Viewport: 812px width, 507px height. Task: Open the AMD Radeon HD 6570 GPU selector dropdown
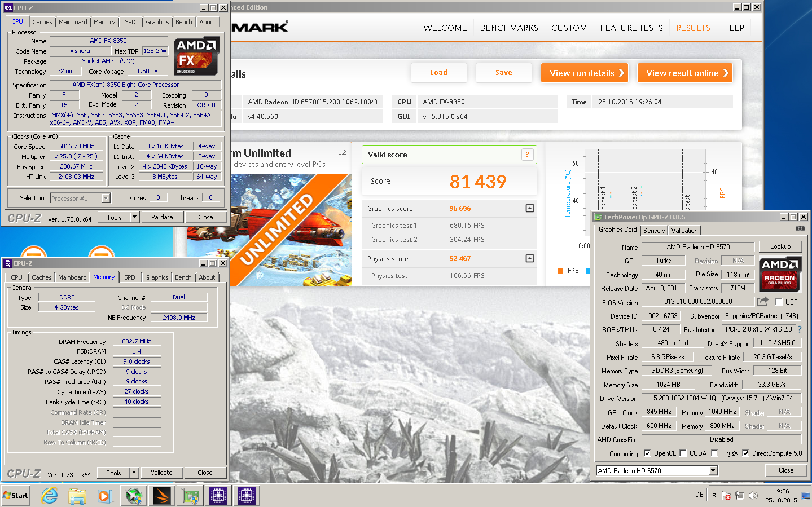pos(713,470)
